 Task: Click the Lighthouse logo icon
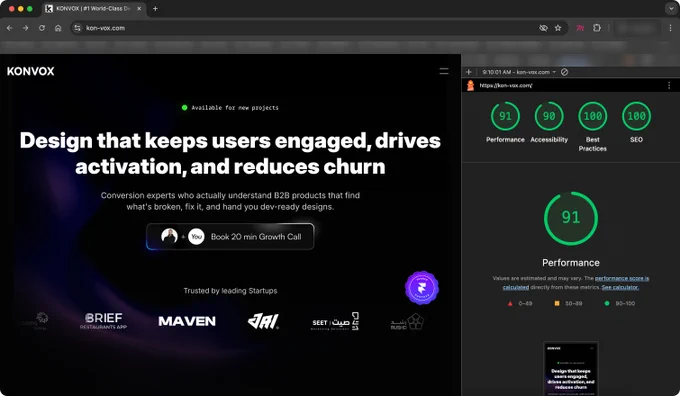click(x=470, y=85)
